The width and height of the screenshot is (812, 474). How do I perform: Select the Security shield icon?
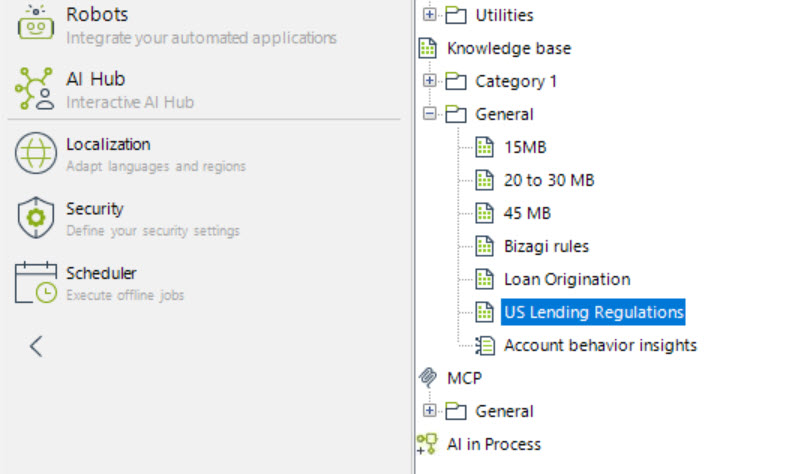(x=35, y=219)
